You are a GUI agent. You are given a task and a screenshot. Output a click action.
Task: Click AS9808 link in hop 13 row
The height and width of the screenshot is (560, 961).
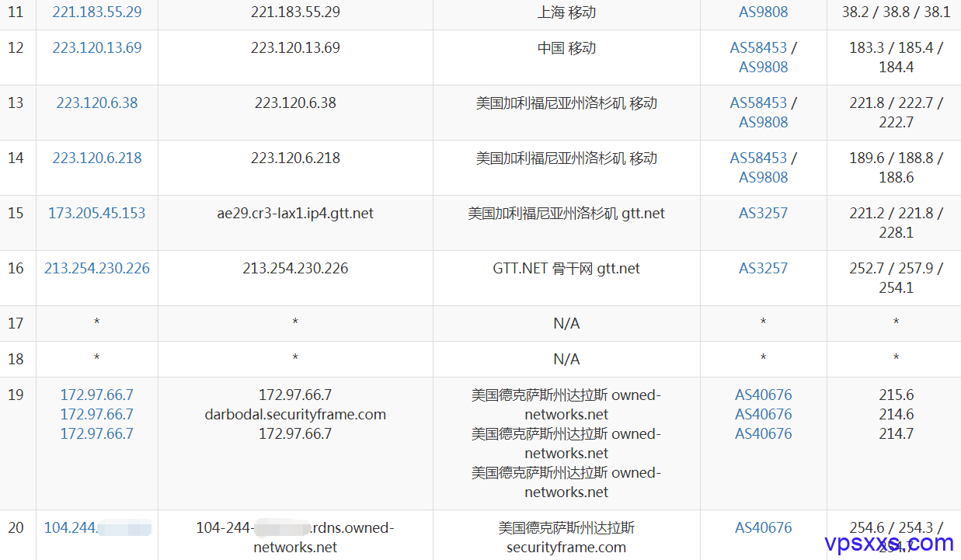pyautogui.click(x=763, y=122)
